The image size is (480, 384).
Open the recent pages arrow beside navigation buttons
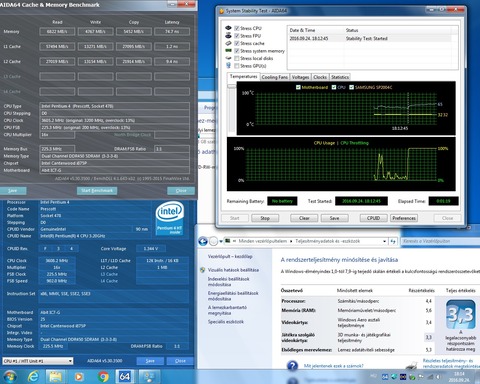(x=221, y=241)
